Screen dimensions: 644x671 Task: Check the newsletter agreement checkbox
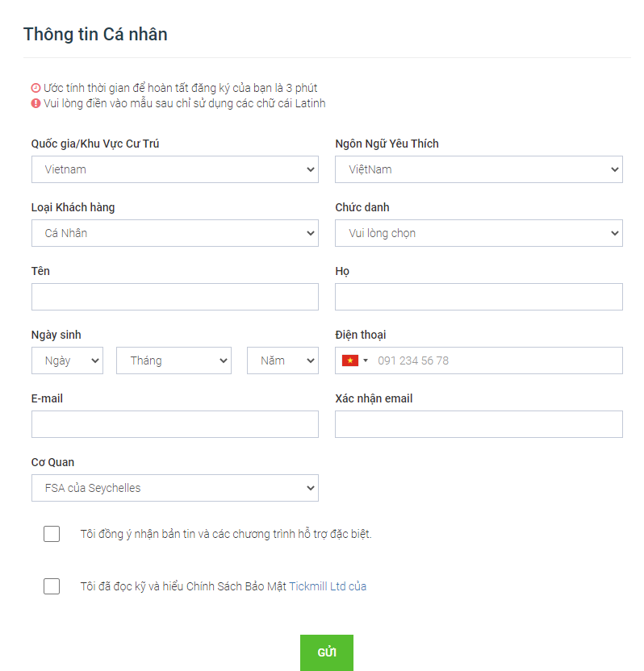(52, 534)
